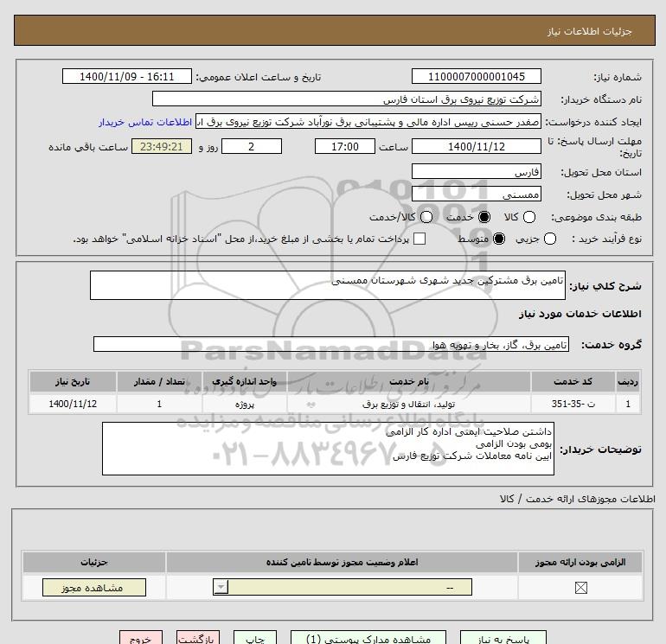Click the need date cell 1400/11/12 in table
The height and width of the screenshot is (644, 666).
click(x=73, y=404)
